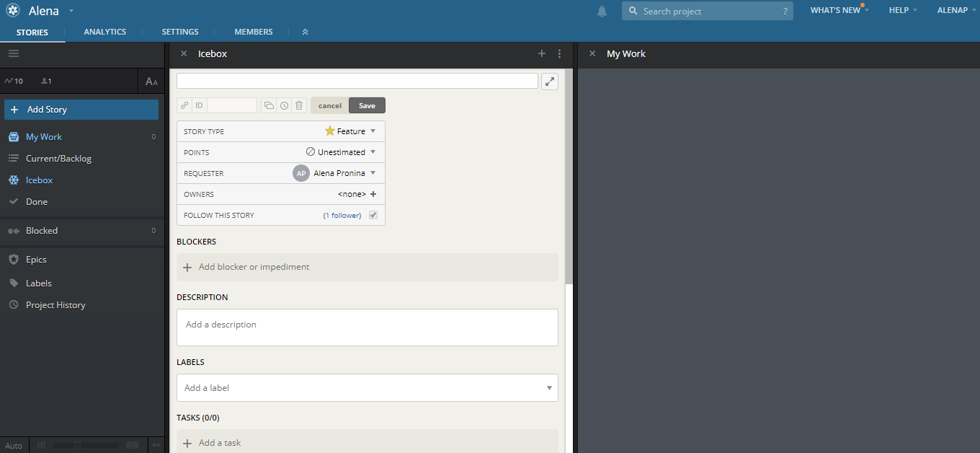Image resolution: width=980 pixels, height=453 pixels.
Task: Open the story history clock icon
Action: coord(285,105)
